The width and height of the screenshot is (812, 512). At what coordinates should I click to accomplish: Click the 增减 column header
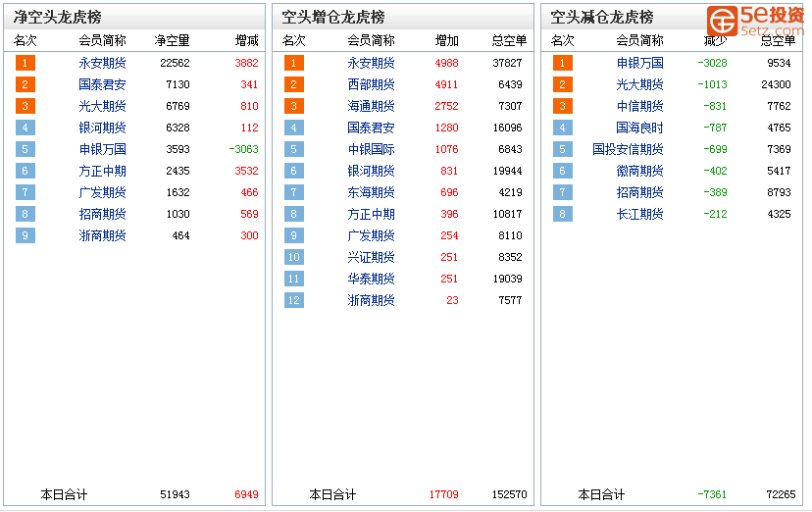(246, 40)
